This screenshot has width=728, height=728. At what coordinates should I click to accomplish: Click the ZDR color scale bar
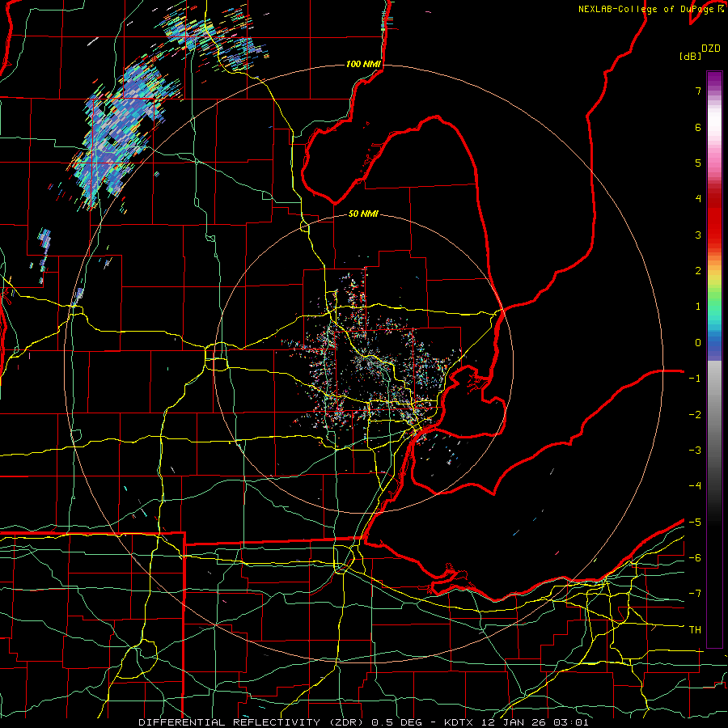714,359
